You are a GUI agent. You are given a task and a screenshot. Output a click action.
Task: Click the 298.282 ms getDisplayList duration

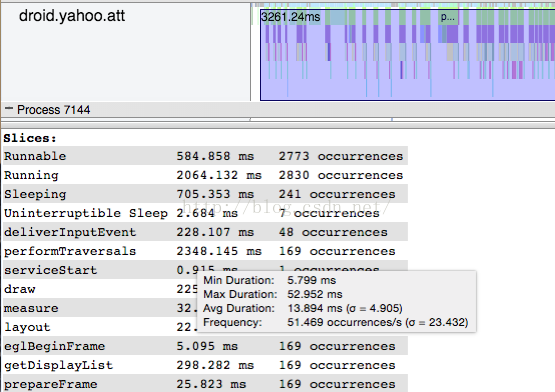pos(215,365)
